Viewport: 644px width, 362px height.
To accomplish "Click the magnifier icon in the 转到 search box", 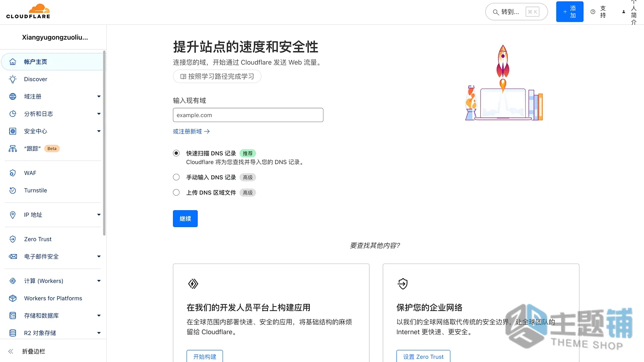I will (496, 12).
